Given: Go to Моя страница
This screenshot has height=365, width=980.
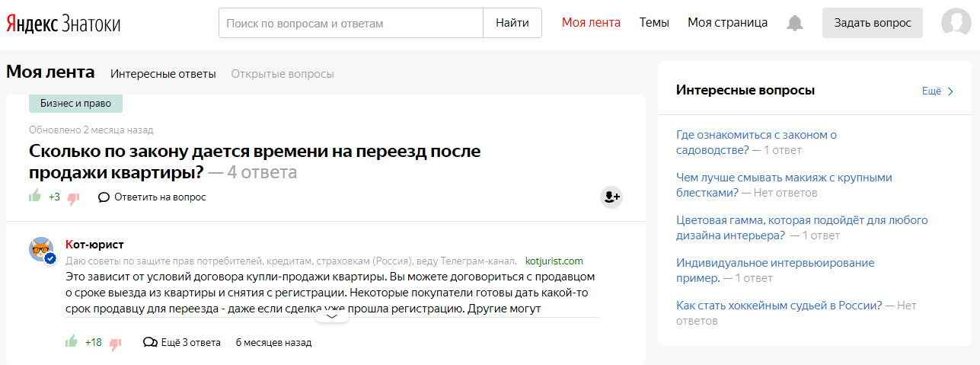Looking at the screenshot, I should pos(727,23).
